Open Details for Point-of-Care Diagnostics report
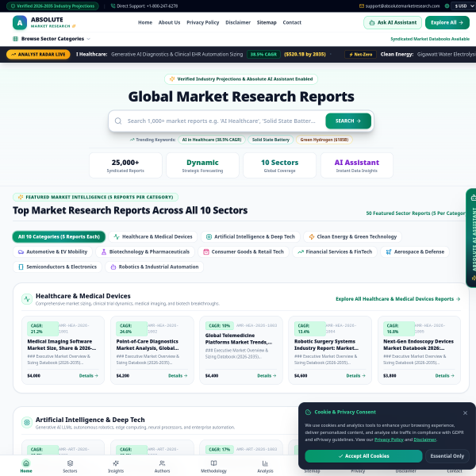Screen dimensions: 476x476 pyautogui.click(x=178, y=376)
